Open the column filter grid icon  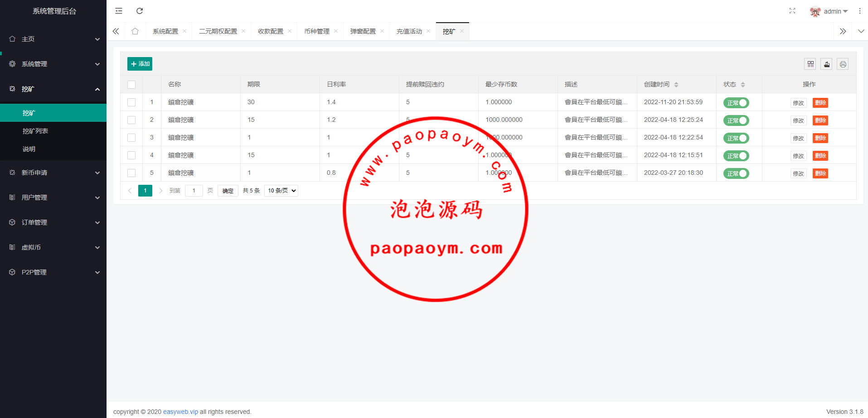pyautogui.click(x=810, y=64)
